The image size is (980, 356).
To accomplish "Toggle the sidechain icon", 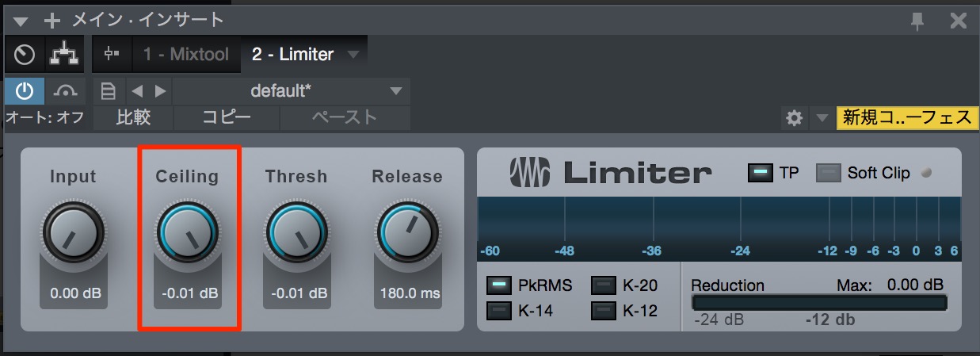I will [112, 54].
